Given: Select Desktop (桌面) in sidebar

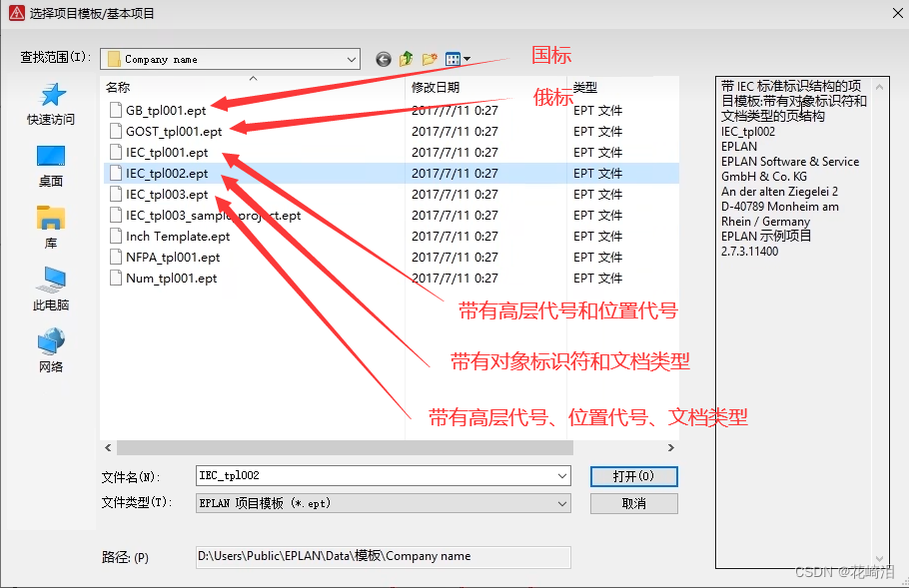Looking at the screenshot, I should pyautogui.click(x=51, y=167).
